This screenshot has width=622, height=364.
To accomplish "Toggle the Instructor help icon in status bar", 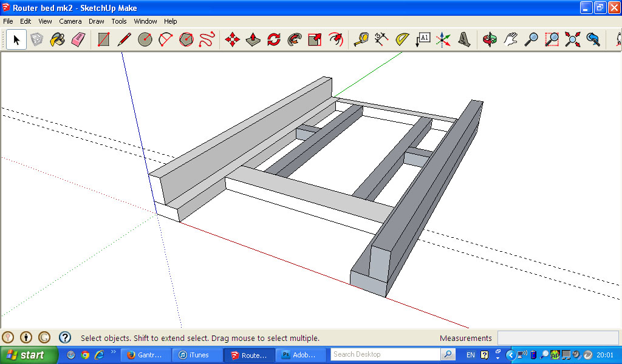I will click(x=65, y=337).
